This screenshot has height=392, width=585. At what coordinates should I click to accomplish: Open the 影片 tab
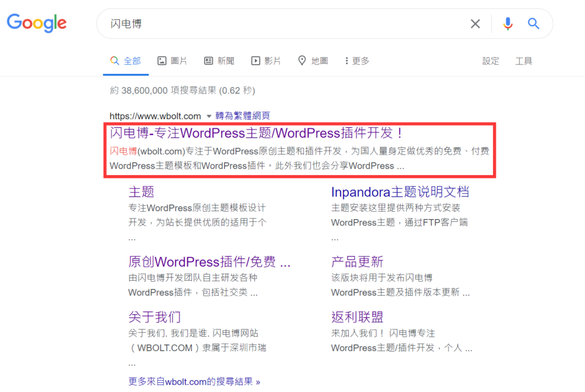click(266, 60)
